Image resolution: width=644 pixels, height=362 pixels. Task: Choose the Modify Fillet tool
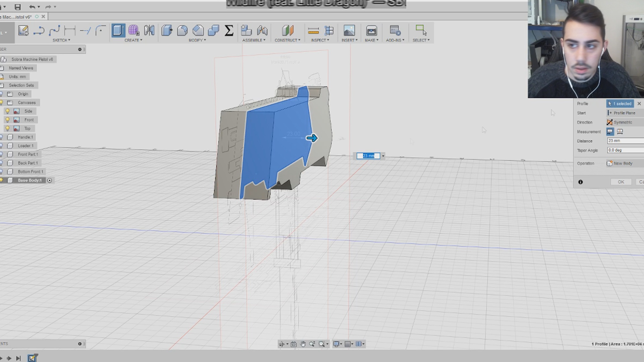[x=182, y=31]
